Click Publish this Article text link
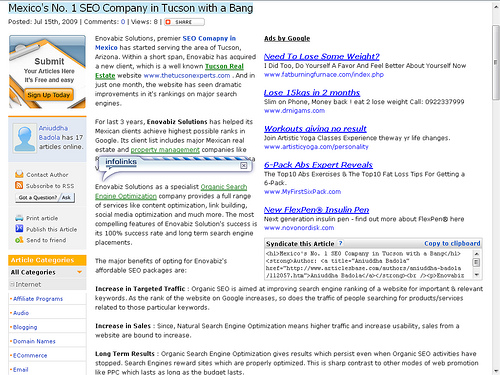 tap(51, 229)
